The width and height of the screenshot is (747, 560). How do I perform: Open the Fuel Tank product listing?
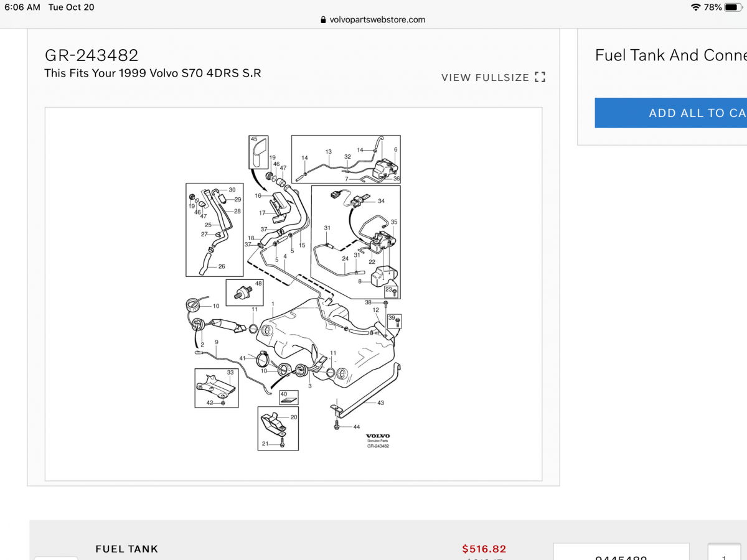pyautogui.click(x=126, y=549)
